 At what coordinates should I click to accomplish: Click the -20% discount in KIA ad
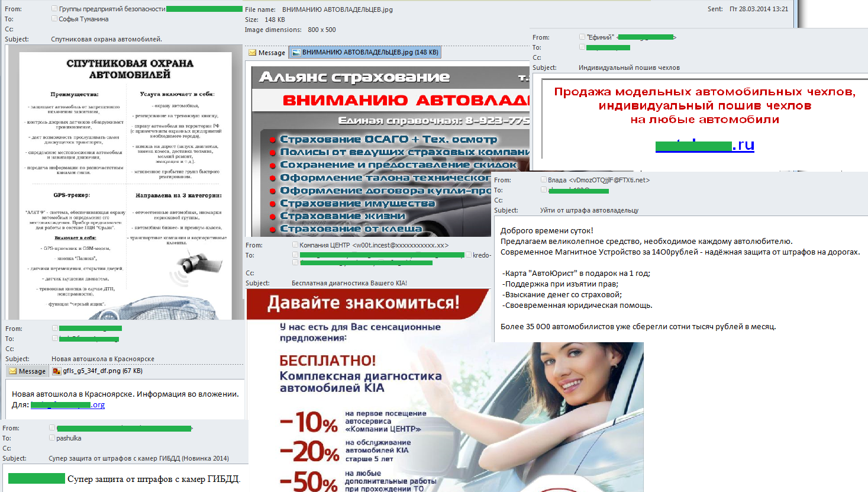pyautogui.click(x=309, y=452)
